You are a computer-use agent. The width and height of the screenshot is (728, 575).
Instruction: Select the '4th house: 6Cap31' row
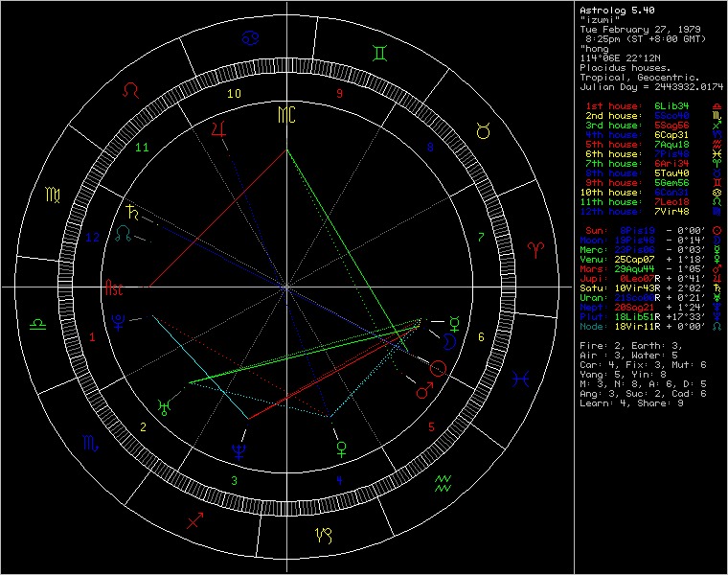[x=653, y=135]
